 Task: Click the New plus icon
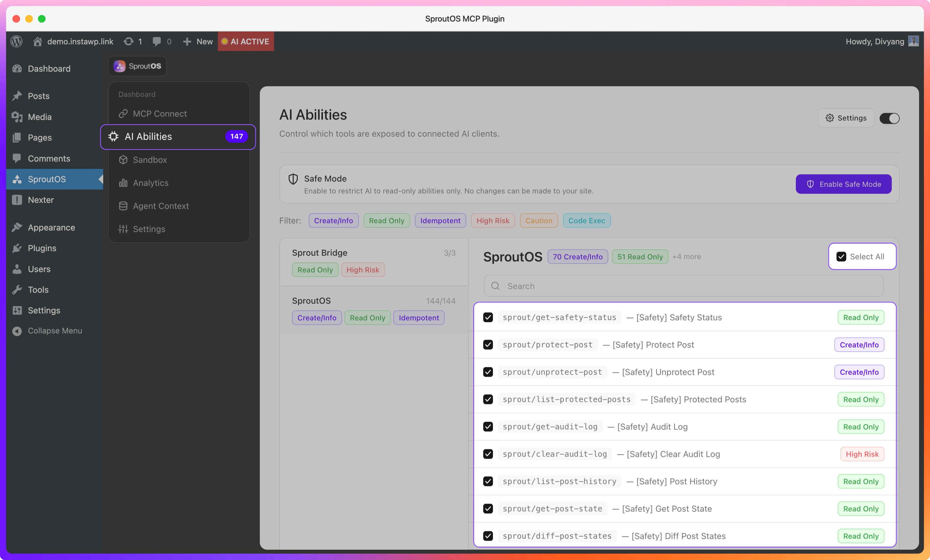pyautogui.click(x=187, y=42)
